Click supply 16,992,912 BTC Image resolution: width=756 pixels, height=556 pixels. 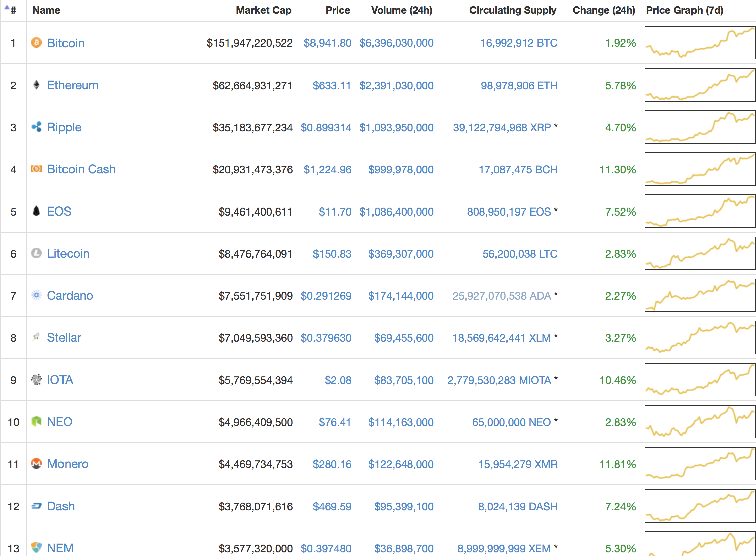(519, 43)
